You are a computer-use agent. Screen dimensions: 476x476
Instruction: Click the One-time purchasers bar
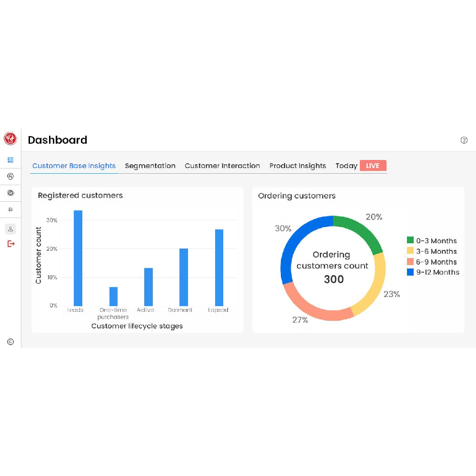point(114,296)
